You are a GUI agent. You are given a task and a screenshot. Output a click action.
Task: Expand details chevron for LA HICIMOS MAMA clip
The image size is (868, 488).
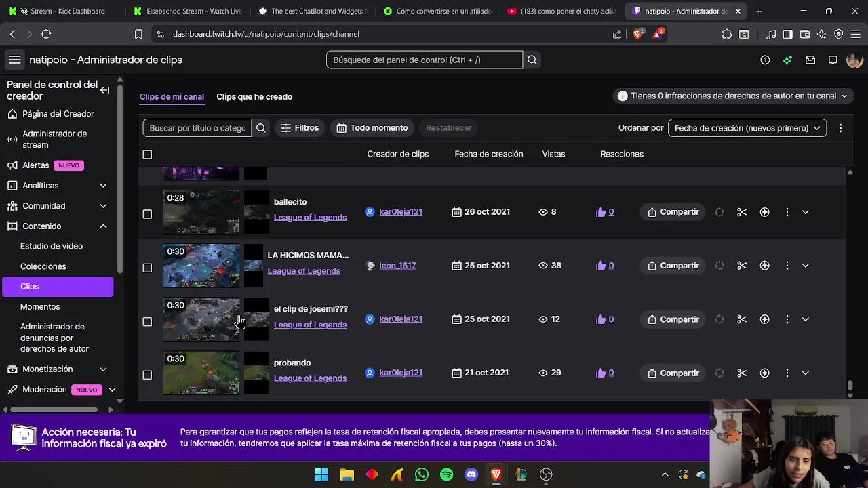805,266
